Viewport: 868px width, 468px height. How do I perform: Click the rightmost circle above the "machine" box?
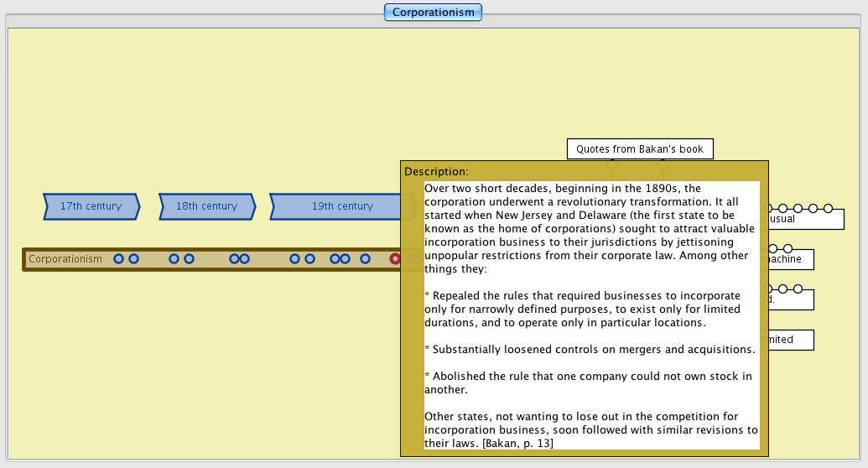coord(789,248)
